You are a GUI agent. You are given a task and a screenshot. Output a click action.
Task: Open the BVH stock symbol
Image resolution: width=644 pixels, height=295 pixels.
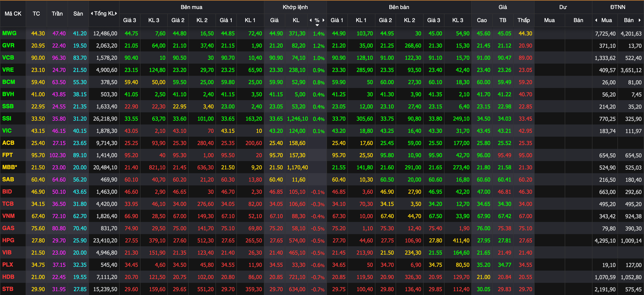pos(8,94)
